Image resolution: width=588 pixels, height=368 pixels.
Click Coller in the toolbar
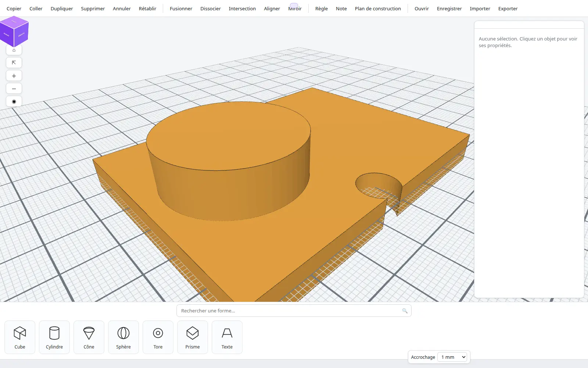coord(36,8)
